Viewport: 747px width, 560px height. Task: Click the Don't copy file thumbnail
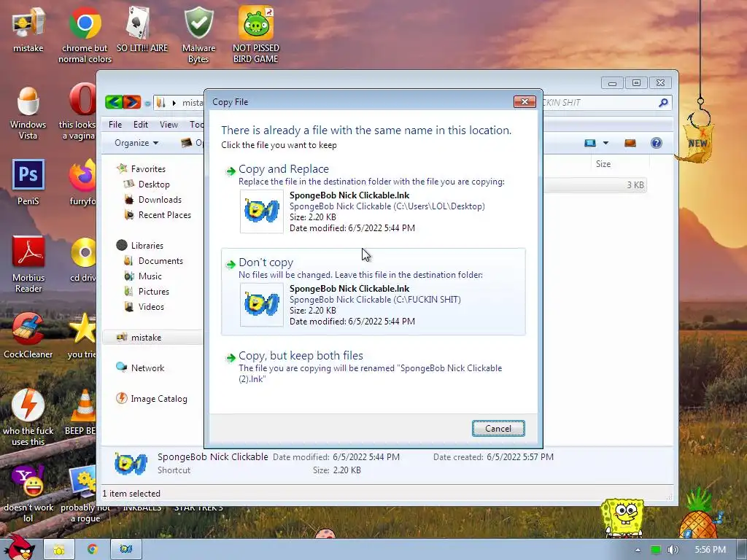coord(262,305)
